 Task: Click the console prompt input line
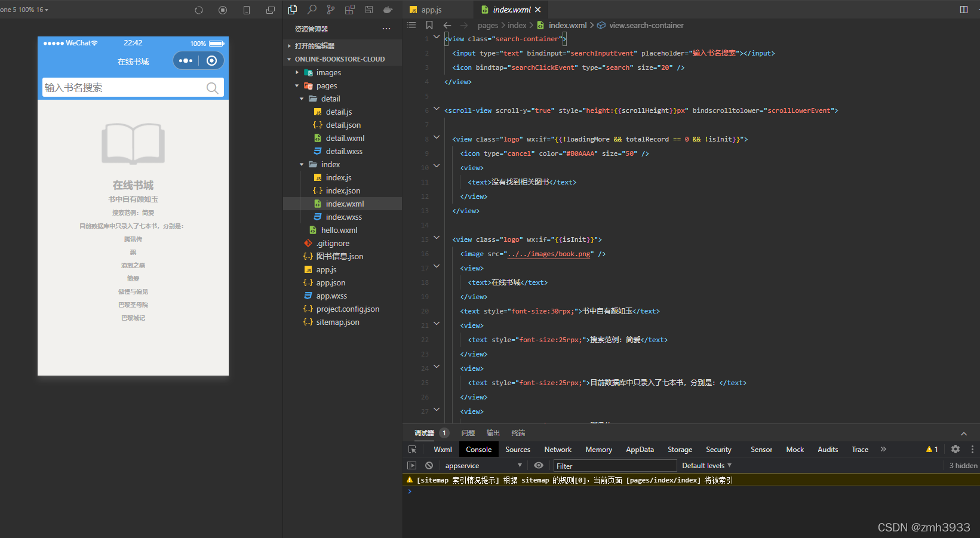point(691,492)
